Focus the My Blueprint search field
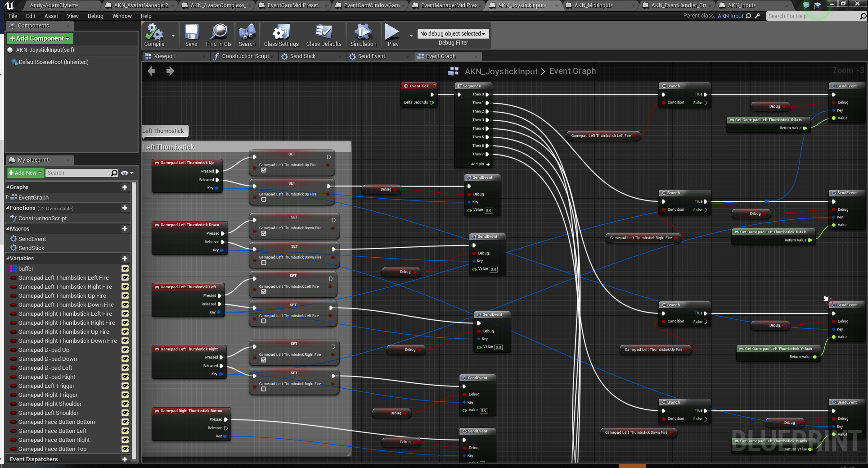 click(78, 173)
